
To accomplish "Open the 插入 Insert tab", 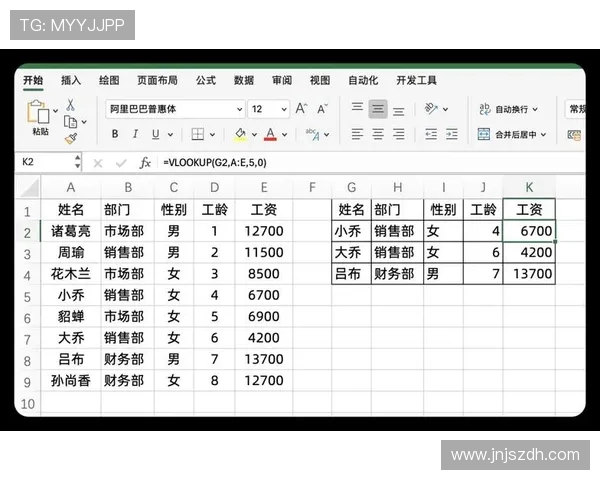I will 71,80.
